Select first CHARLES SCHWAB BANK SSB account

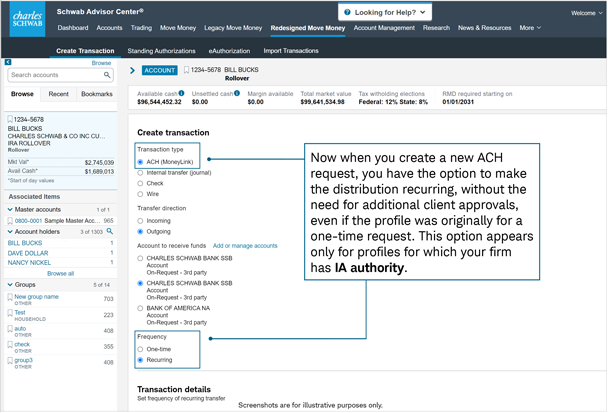tap(140, 258)
